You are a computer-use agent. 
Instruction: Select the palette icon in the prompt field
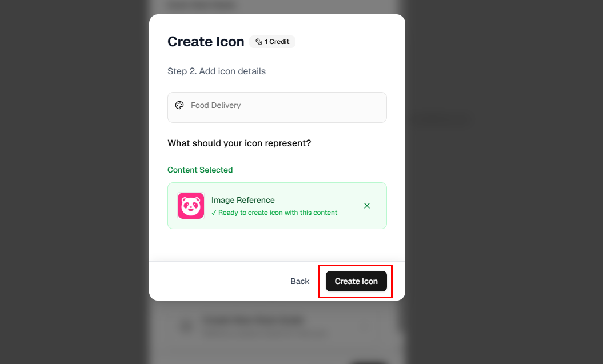[x=179, y=105]
